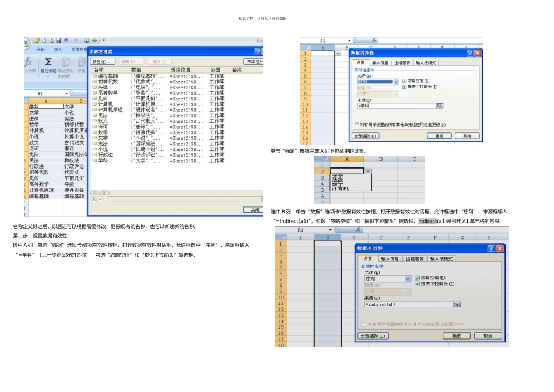Switch to 出错警告 tab in the =学科 dialog

(x=402, y=62)
